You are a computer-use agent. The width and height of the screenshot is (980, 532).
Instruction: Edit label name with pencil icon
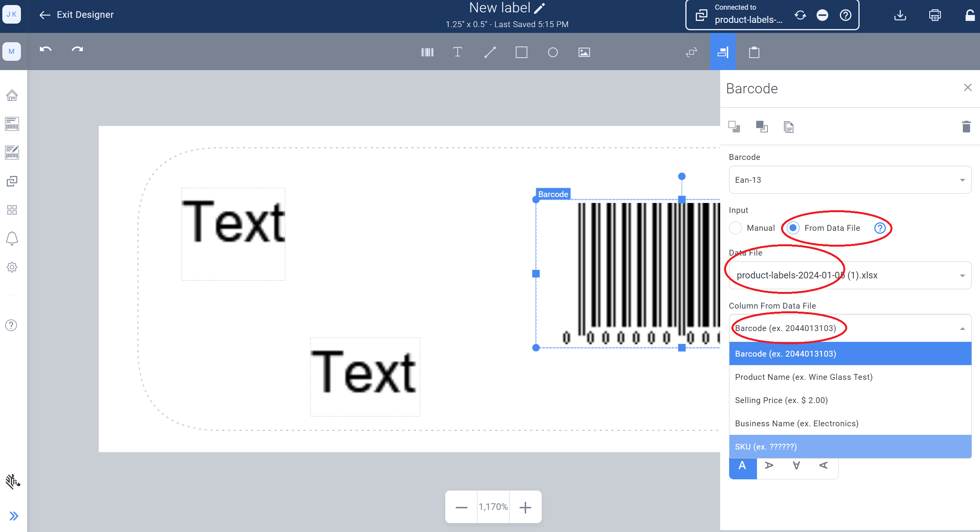539,8
